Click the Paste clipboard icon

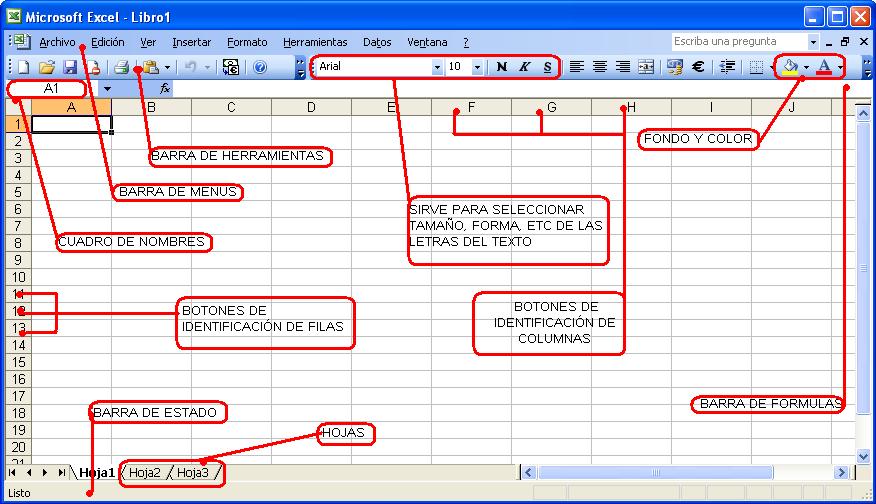[151, 68]
